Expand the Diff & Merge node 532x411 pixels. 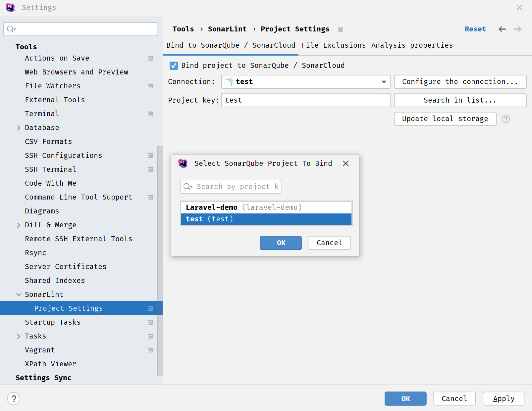click(x=19, y=225)
